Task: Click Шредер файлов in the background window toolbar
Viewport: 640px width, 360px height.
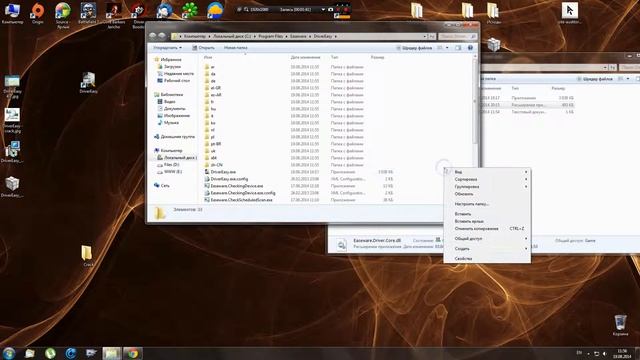Action: [x=595, y=79]
